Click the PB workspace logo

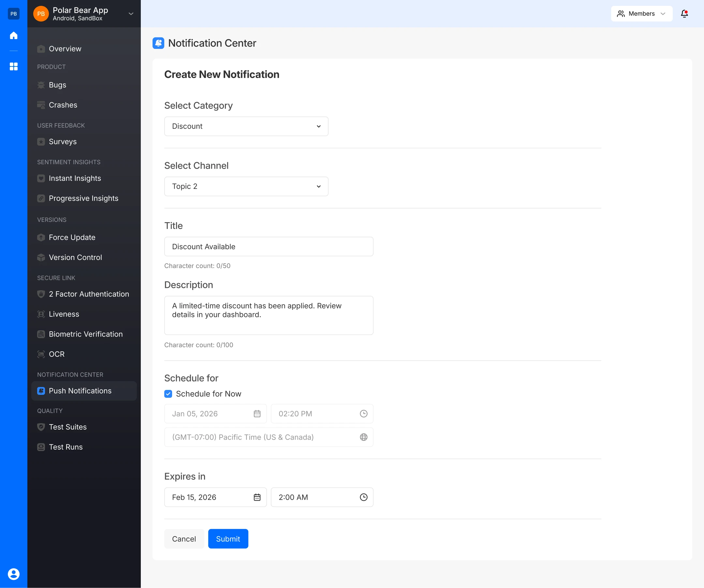[x=14, y=14]
